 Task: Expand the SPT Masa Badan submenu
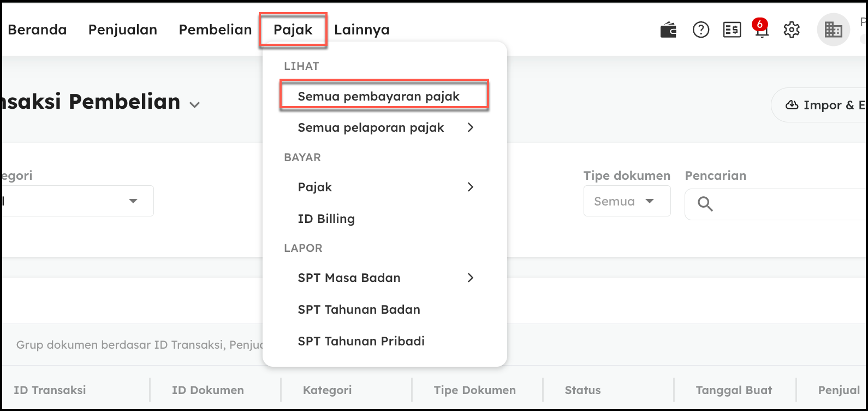click(471, 278)
